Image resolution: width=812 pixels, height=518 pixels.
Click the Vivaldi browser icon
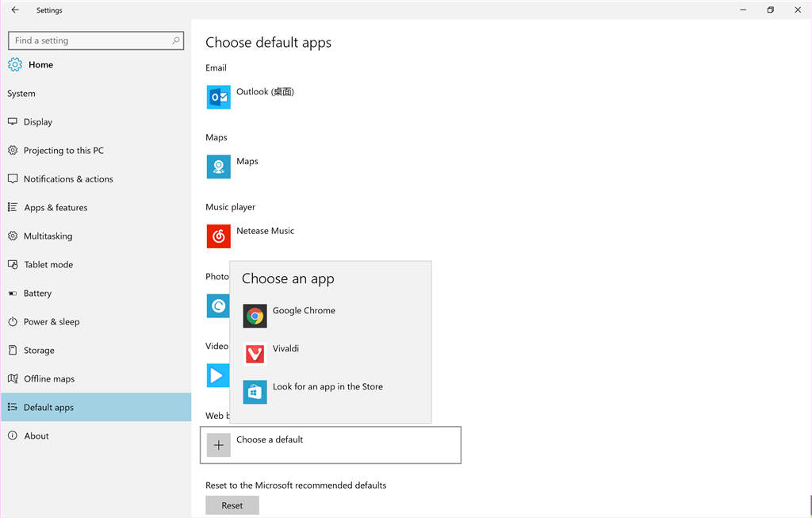click(255, 355)
